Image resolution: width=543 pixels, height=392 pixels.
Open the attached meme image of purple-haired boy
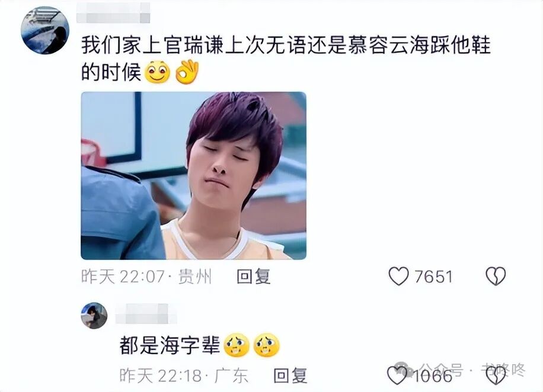coord(194,176)
